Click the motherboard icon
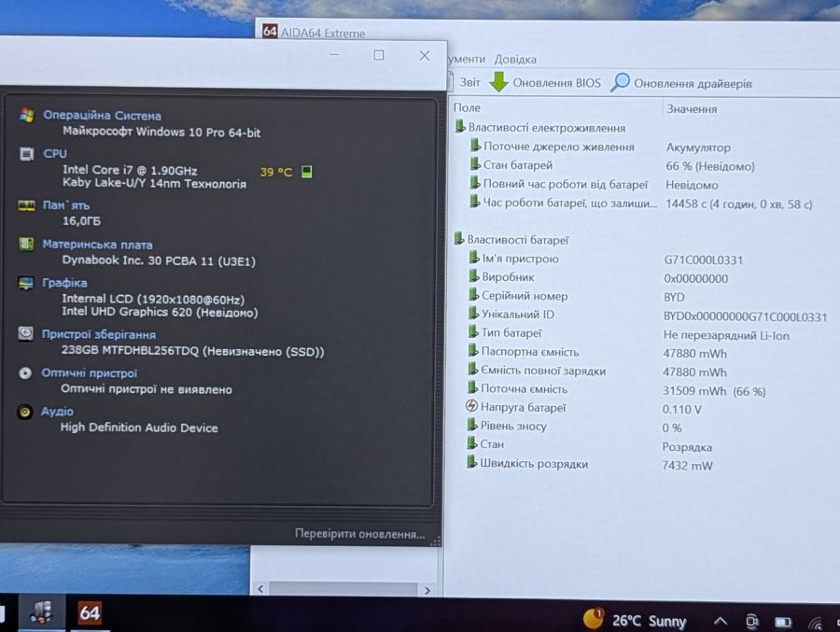Viewport: 840px width, 632px height. [x=26, y=244]
